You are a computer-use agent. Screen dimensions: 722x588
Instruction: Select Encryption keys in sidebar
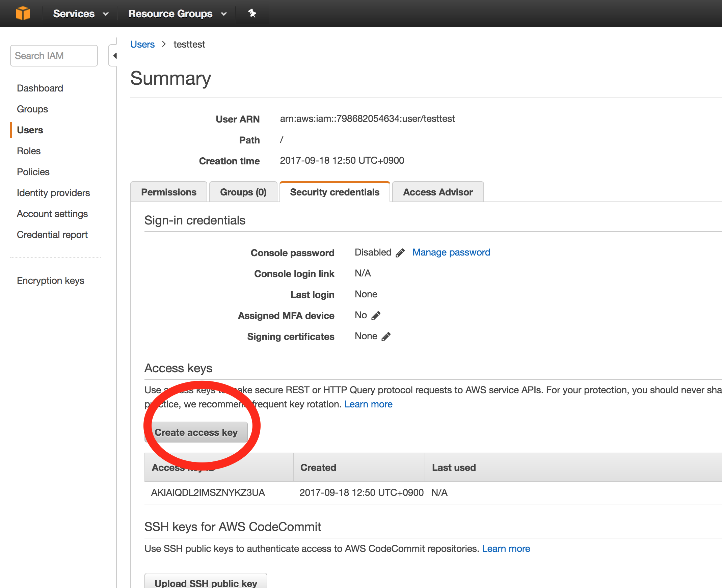click(x=50, y=280)
